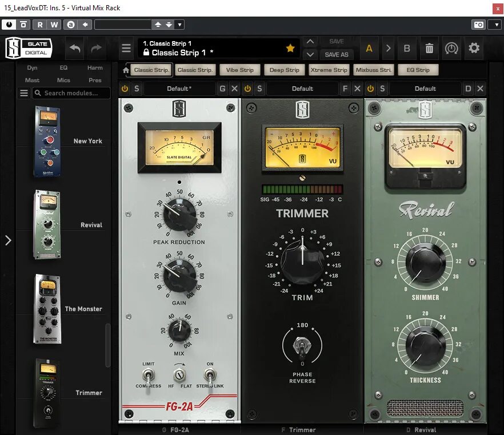Viewport: 504px width, 435px height.
Task: Solo the Trimmer module
Action: (259, 88)
